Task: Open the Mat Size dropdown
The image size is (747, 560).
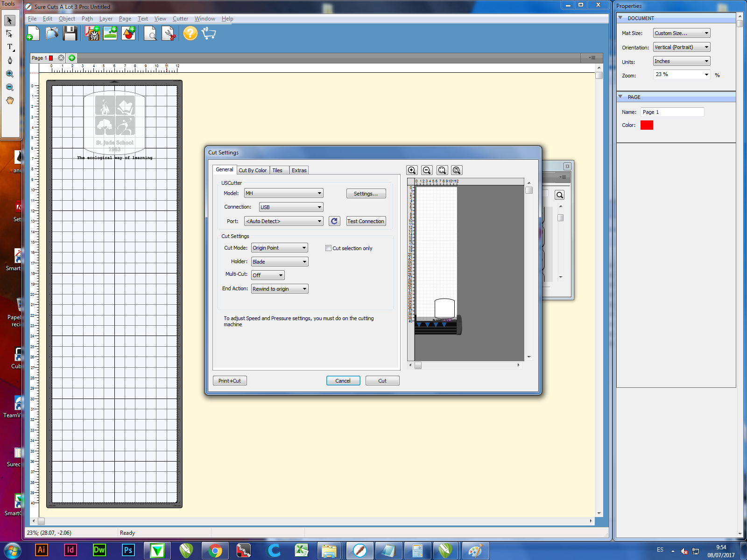Action: 682,33
